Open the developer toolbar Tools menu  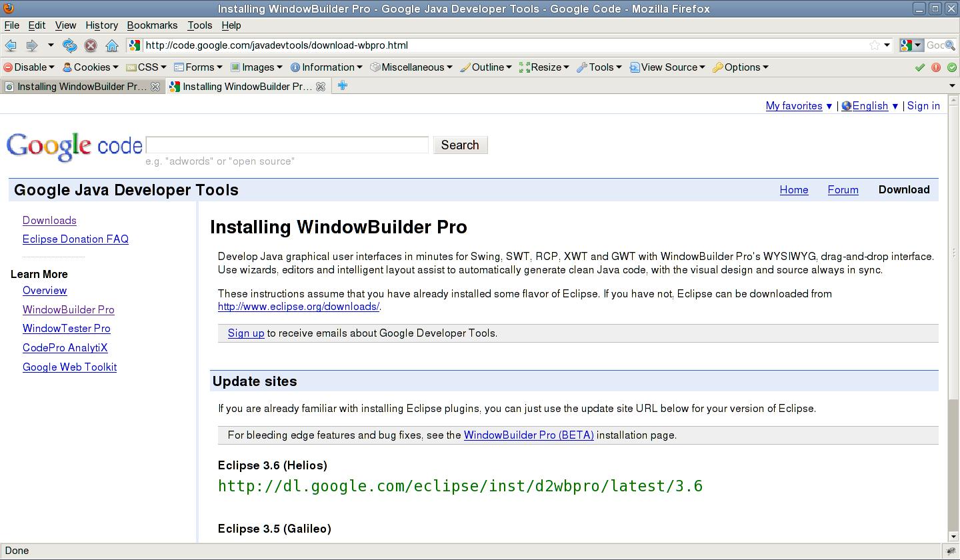point(599,67)
